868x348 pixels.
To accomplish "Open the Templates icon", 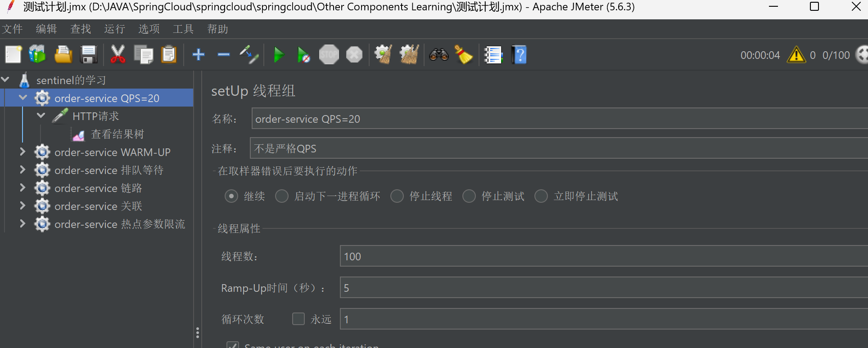I will 38,55.
